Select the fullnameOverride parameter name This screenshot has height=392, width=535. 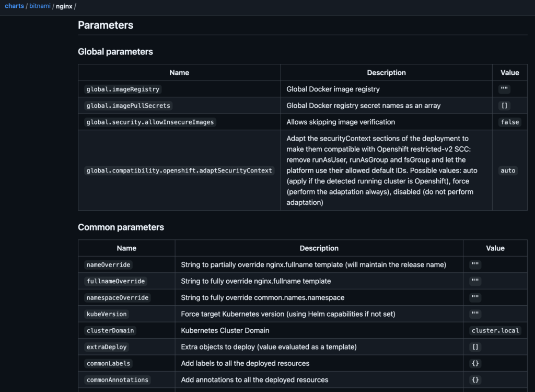[x=115, y=281]
